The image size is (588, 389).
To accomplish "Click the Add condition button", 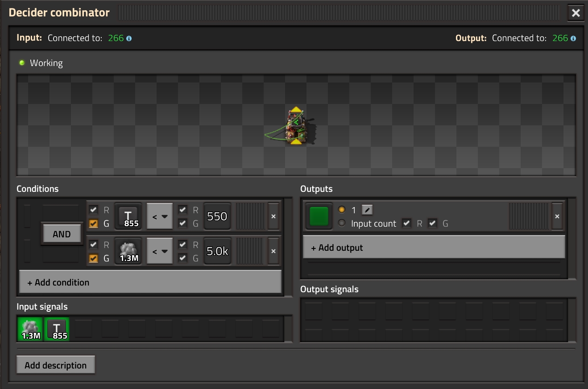I will (150, 282).
